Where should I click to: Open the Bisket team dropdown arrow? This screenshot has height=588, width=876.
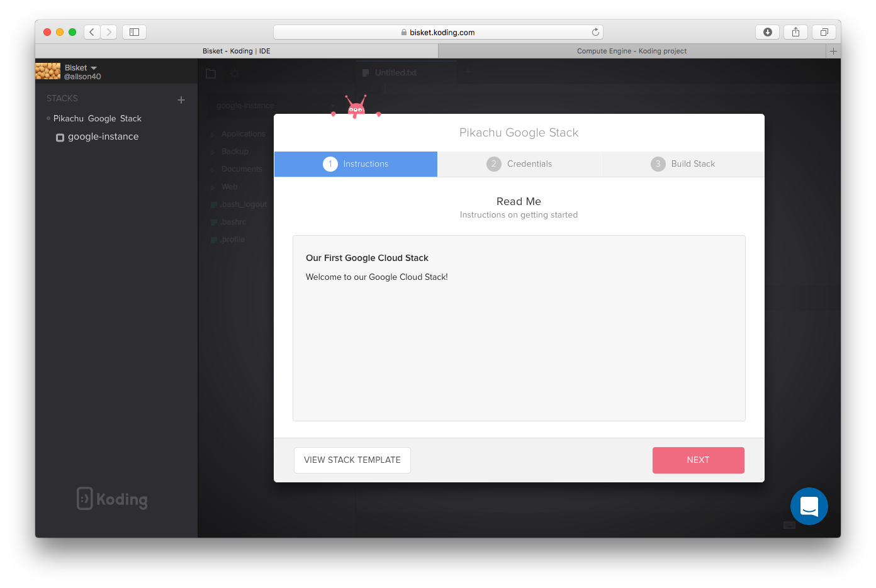tap(94, 68)
